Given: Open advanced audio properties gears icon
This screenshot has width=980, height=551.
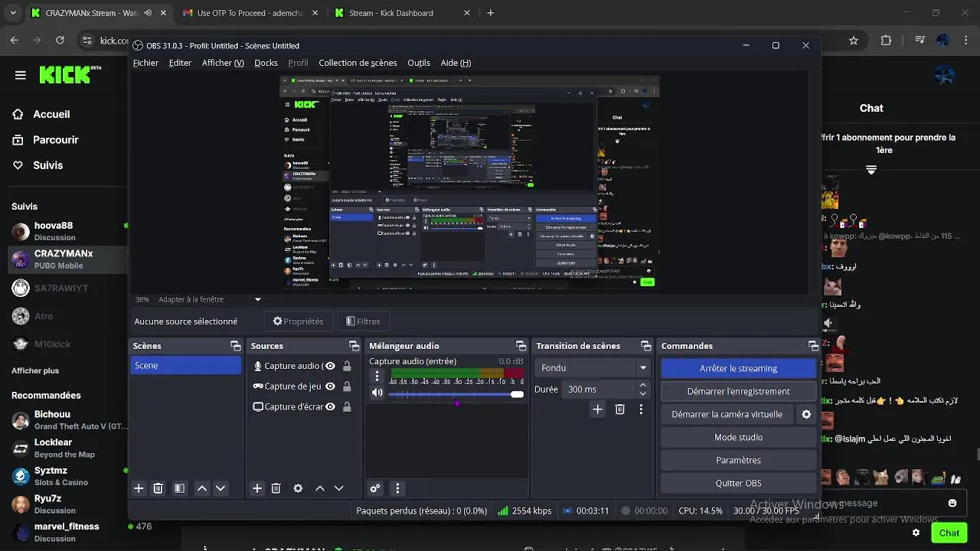Looking at the screenshot, I should tap(375, 488).
